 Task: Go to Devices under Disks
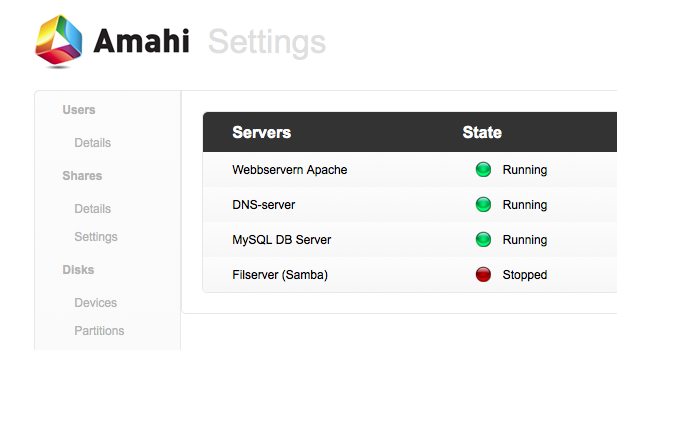(96, 303)
